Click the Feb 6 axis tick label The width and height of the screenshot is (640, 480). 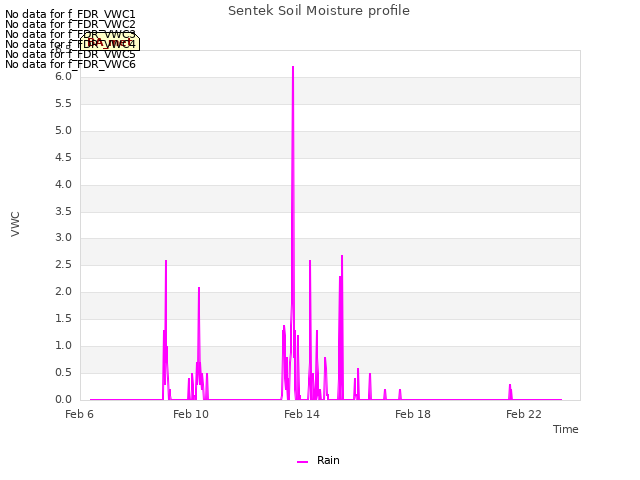coord(79,414)
